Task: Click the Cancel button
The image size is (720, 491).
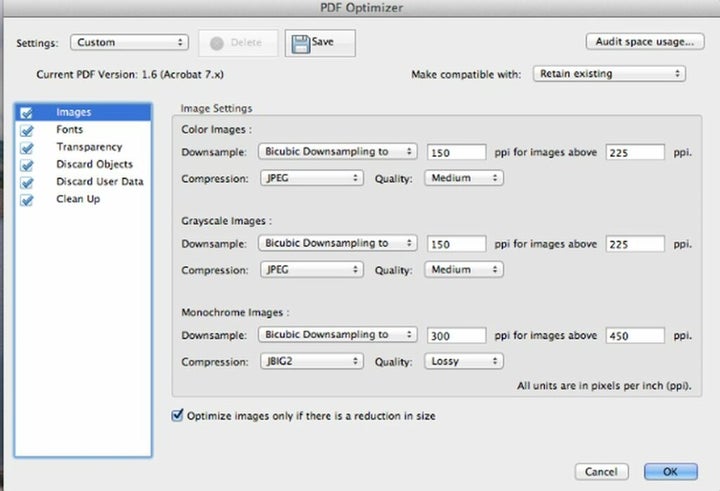Action: click(x=601, y=471)
